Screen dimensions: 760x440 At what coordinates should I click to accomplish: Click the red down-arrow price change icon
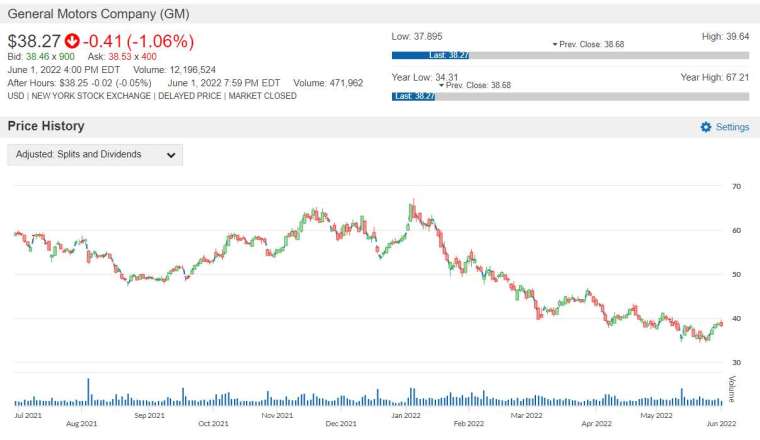(72, 41)
